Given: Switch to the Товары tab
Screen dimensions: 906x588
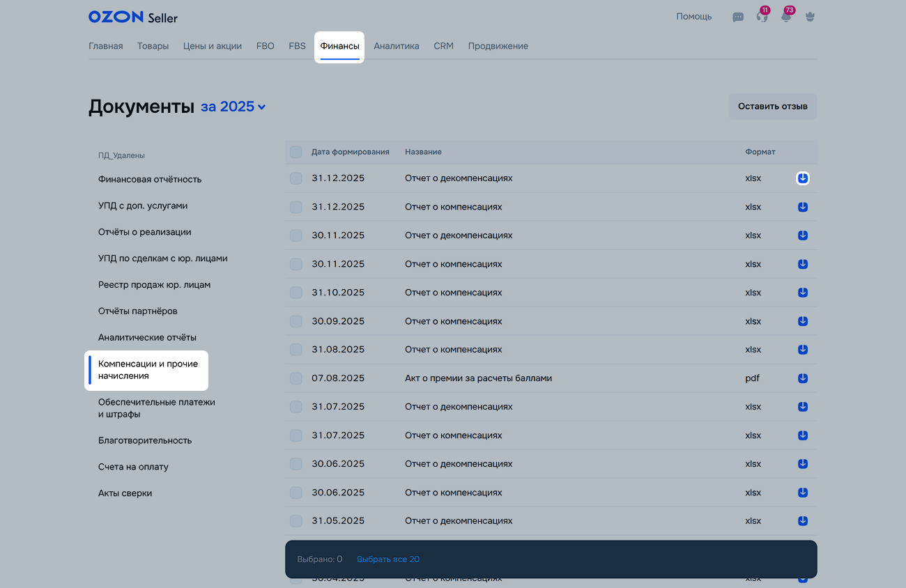Looking at the screenshot, I should tap(153, 46).
